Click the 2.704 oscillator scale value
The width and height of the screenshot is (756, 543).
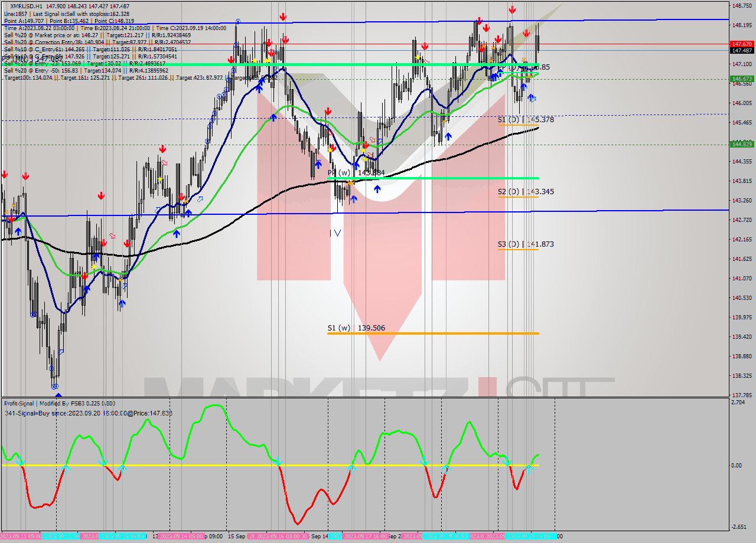coord(738,403)
